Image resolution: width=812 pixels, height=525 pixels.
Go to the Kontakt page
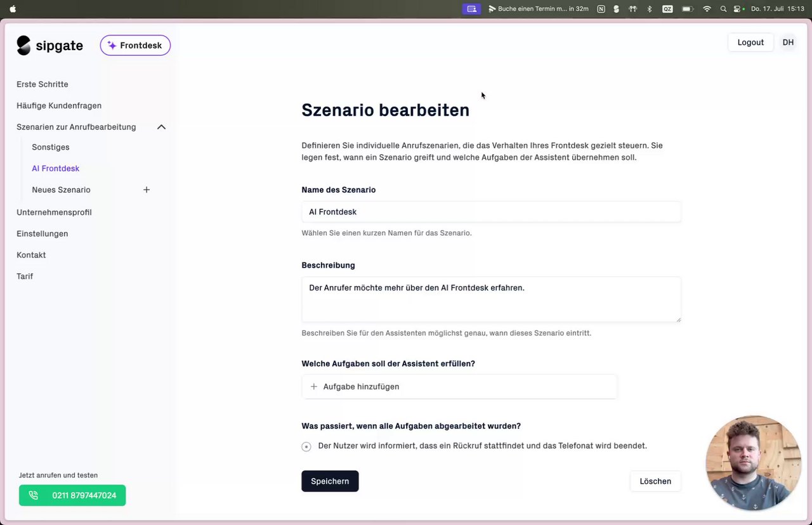coord(31,255)
